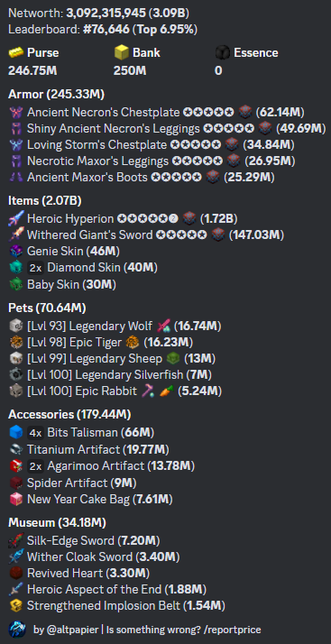Viewport: 331px width, 644px height.
Task: Click the black Essence icon
Action: pyautogui.click(x=222, y=52)
